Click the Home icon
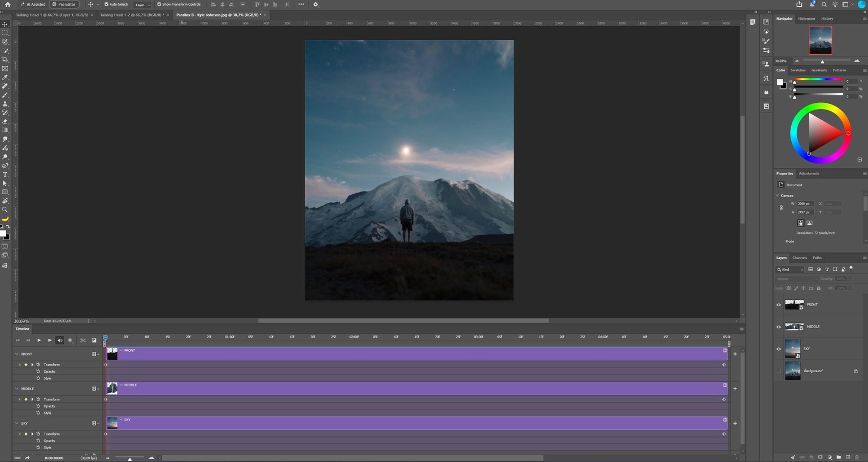The height and width of the screenshot is (462, 868). coord(7,5)
